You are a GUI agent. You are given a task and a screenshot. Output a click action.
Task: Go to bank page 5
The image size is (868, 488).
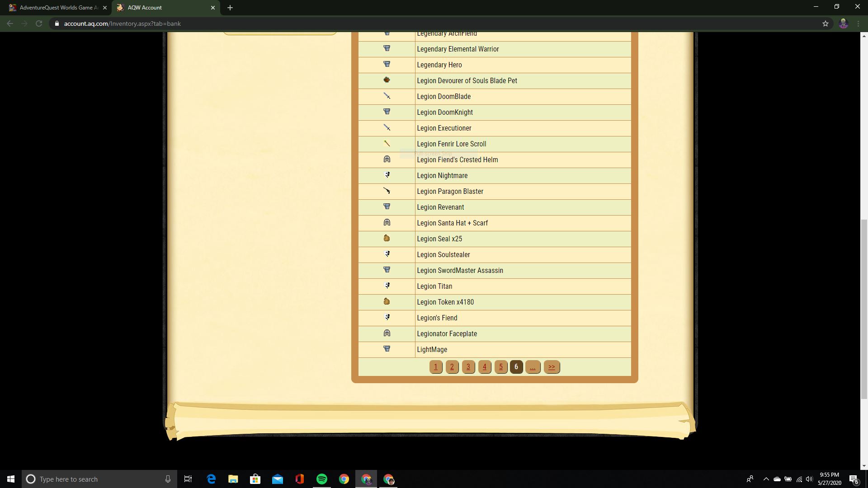coord(501,367)
